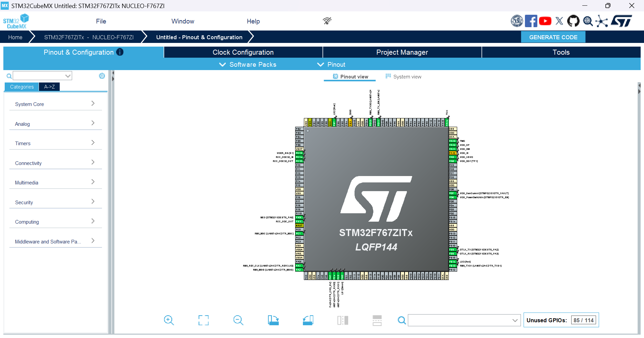Open settings gear in the categories panel
Image resolution: width=644 pixels, height=338 pixels.
point(102,76)
